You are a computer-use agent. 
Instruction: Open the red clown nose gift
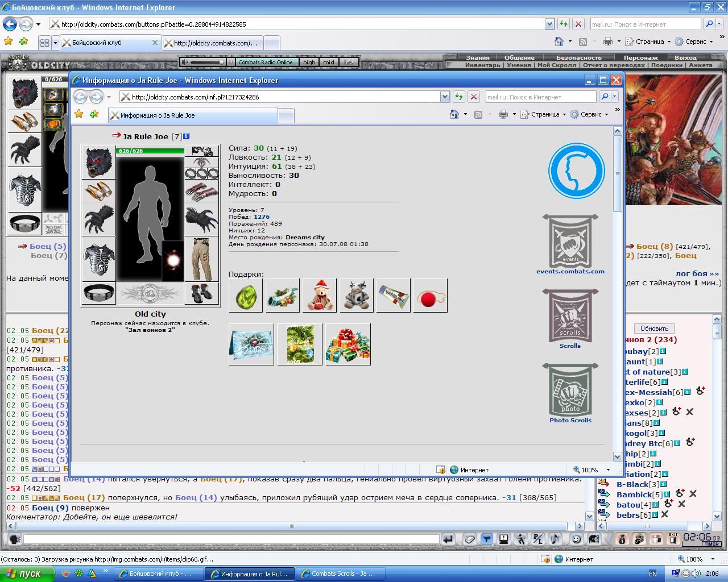click(x=431, y=296)
